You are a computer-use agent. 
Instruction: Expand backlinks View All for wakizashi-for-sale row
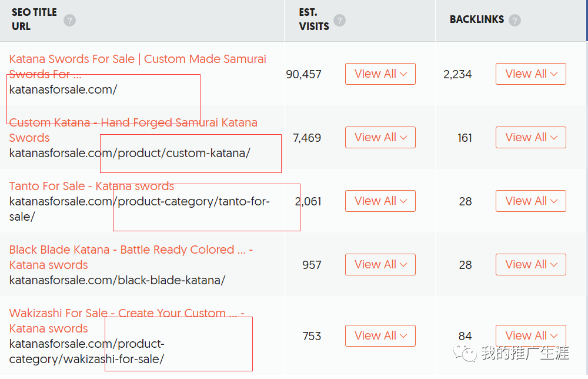coord(530,336)
